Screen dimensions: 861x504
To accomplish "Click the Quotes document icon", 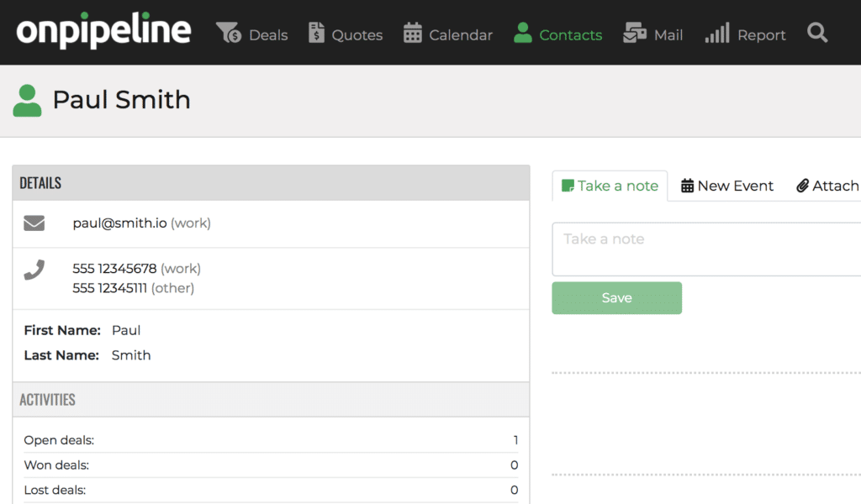I will click(316, 33).
